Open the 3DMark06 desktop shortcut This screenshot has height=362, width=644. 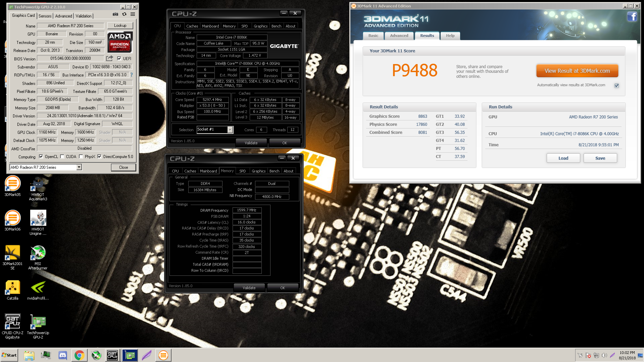coord(12,221)
